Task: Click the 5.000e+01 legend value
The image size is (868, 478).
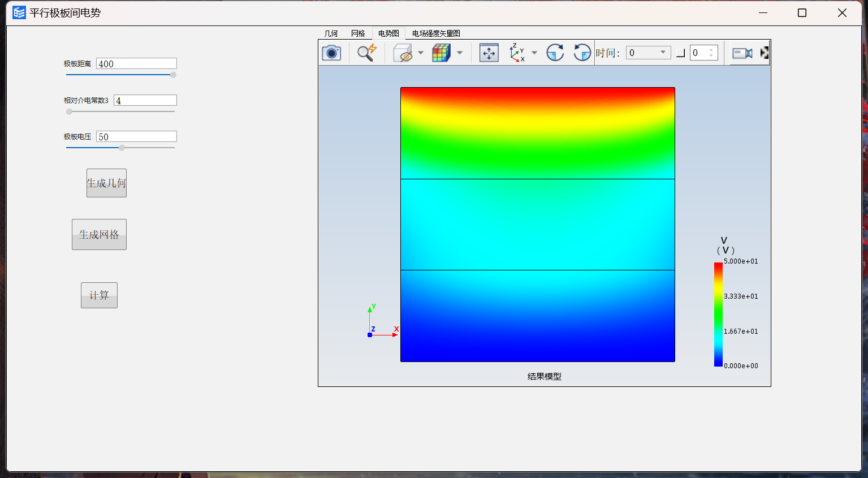Action: (741, 261)
